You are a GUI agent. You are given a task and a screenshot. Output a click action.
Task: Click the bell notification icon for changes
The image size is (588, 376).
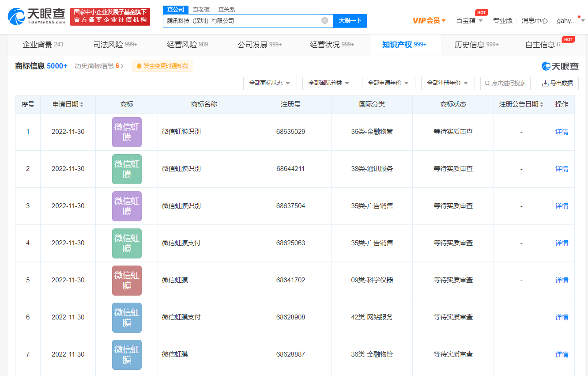[x=139, y=66]
